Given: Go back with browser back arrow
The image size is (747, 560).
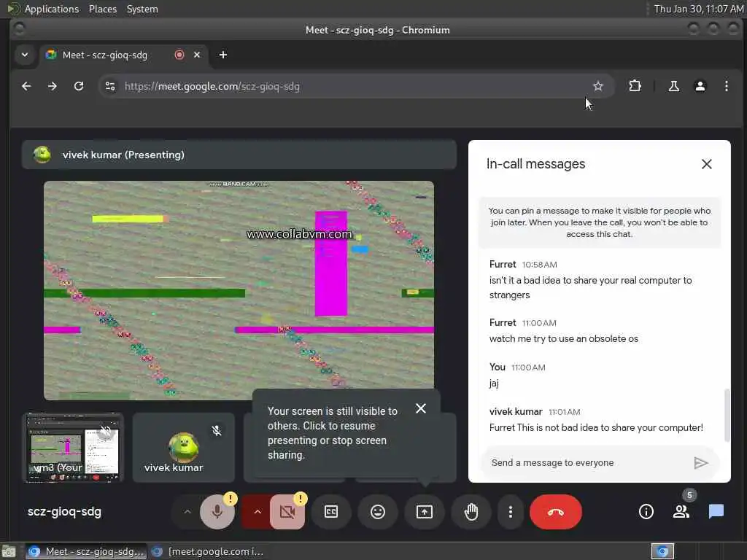Looking at the screenshot, I should pos(26,86).
